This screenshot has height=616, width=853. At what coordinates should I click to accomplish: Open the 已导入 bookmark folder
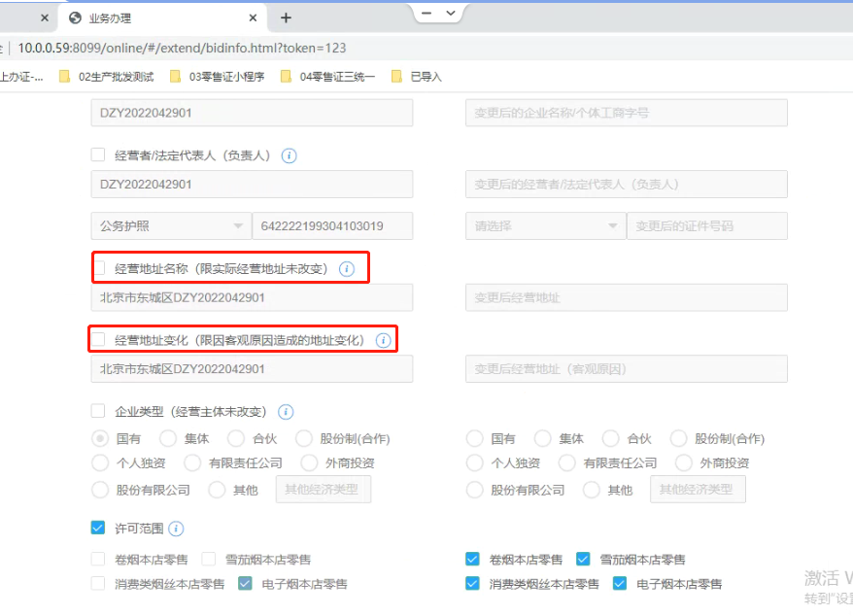pyautogui.click(x=417, y=77)
